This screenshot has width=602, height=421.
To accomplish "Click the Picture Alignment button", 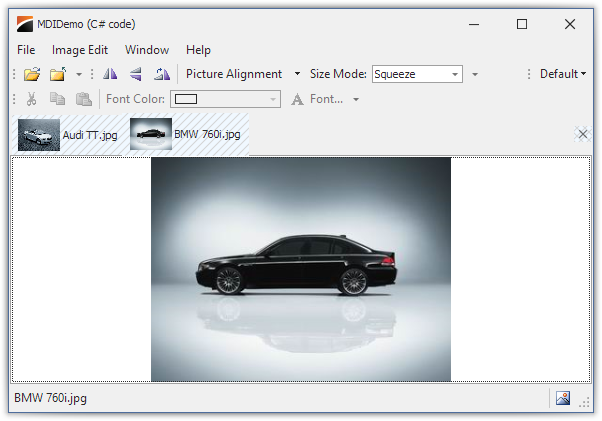I will pyautogui.click(x=234, y=74).
